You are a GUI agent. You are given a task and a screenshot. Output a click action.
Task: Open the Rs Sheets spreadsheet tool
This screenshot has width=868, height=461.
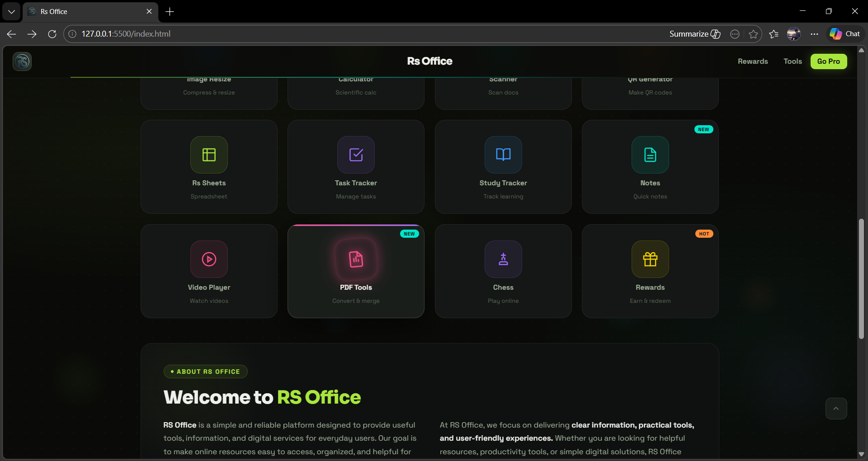(x=208, y=166)
